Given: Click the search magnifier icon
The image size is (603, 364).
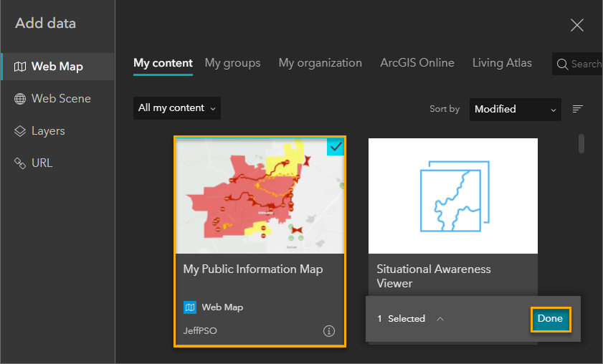Looking at the screenshot, I should [563, 64].
